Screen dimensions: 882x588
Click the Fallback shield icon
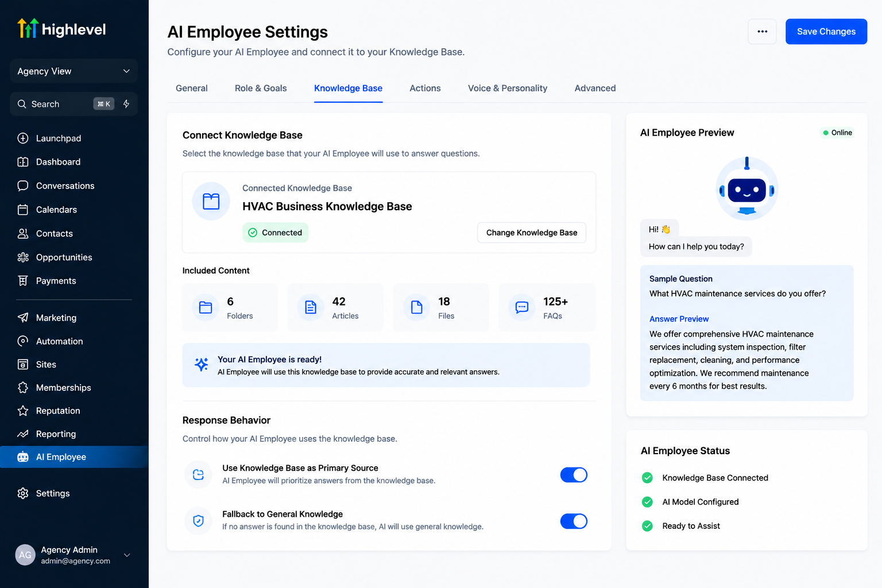click(199, 521)
